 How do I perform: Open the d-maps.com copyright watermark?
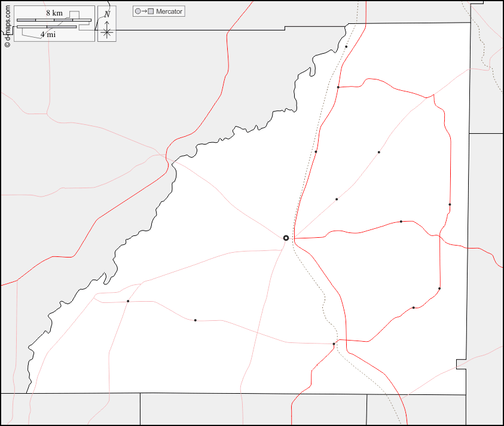tap(7, 26)
